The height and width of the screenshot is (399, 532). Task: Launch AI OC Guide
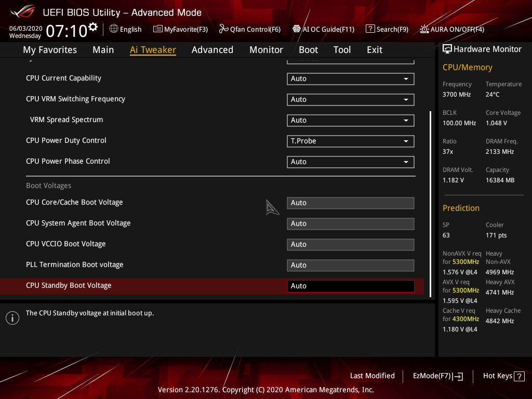[323, 29]
